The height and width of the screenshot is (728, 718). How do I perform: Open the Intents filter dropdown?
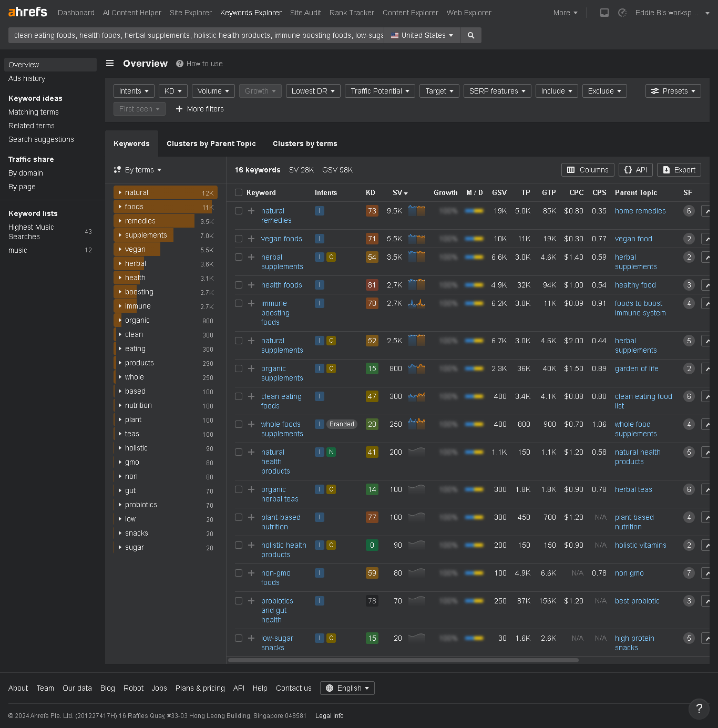pos(134,91)
